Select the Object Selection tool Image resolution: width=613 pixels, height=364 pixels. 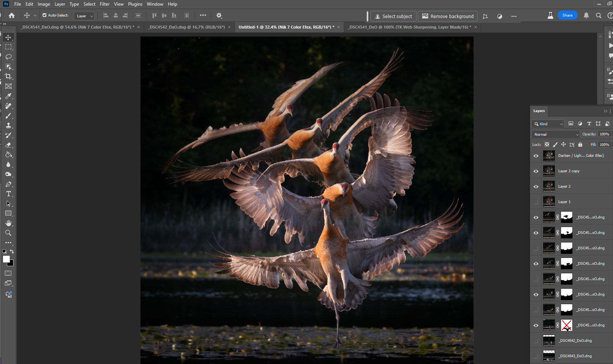[8, 67]
